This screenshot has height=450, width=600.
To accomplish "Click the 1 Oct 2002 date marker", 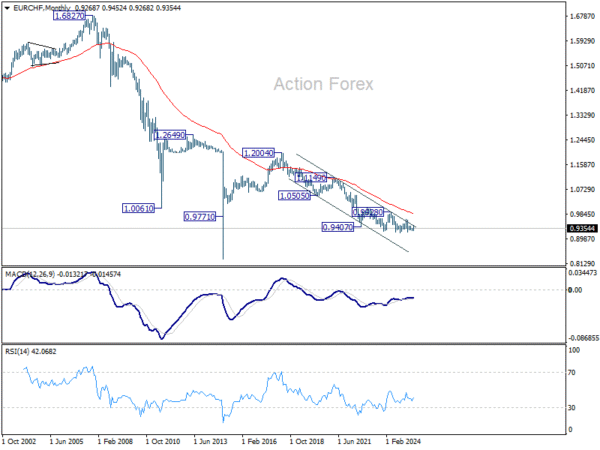I will [x=19, y=441].
